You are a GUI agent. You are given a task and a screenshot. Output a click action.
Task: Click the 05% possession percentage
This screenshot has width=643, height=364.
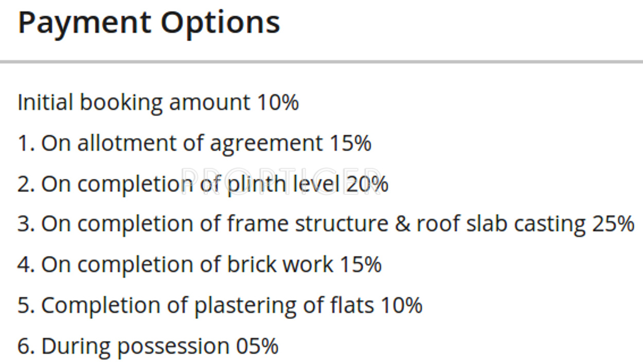coord(257,345)
